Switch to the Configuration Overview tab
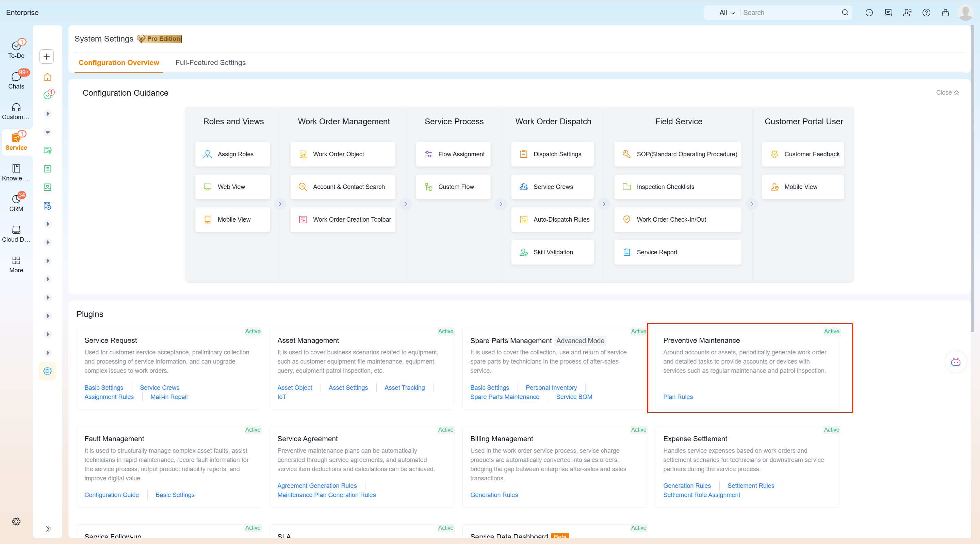This screenshot has width=980, height=544. tap(119, 62)
